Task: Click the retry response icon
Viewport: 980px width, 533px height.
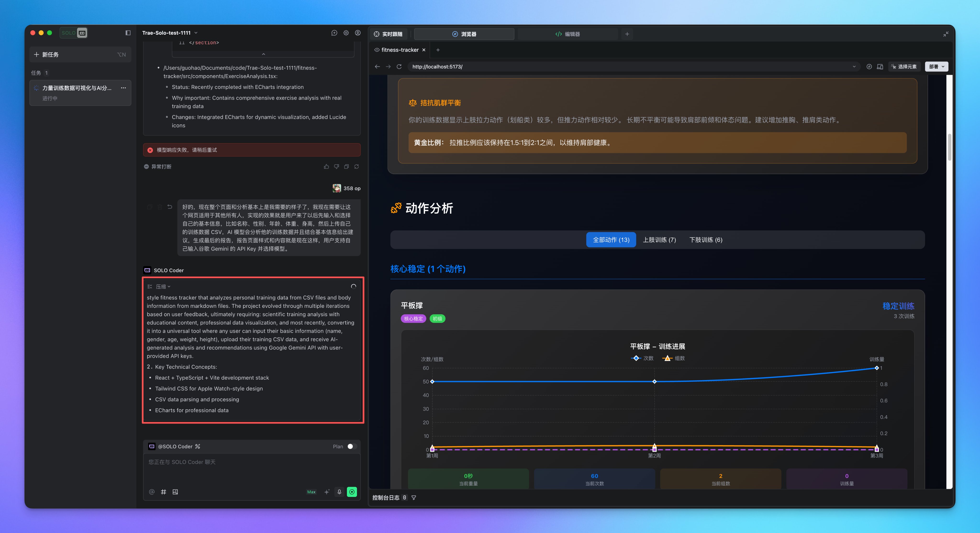Action: coord(356,167)
